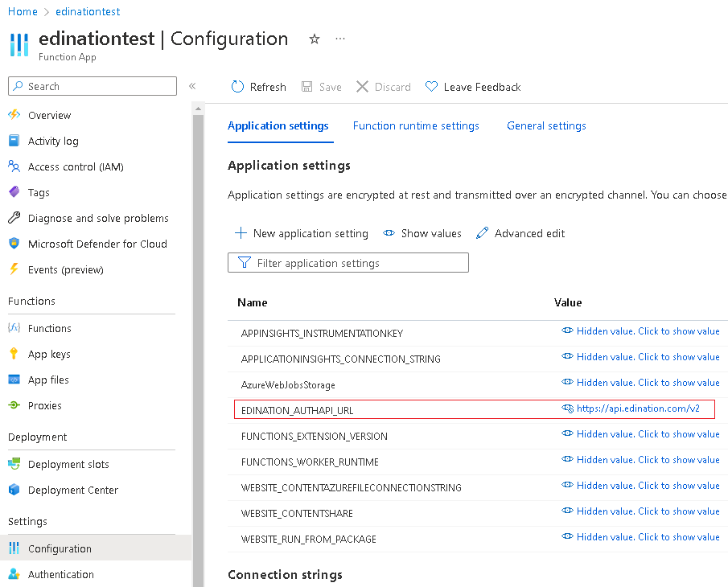728x587 pixels.
Task: Open the General settings tab
Action: pyautogui.click(x=546, y=125)
